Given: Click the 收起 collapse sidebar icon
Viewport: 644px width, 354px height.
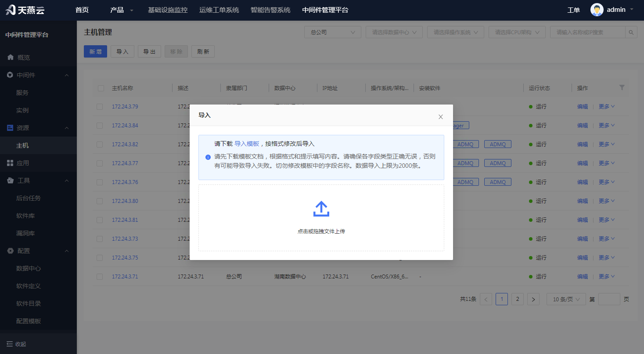Looking at the screenshot, I should [10, 344].
